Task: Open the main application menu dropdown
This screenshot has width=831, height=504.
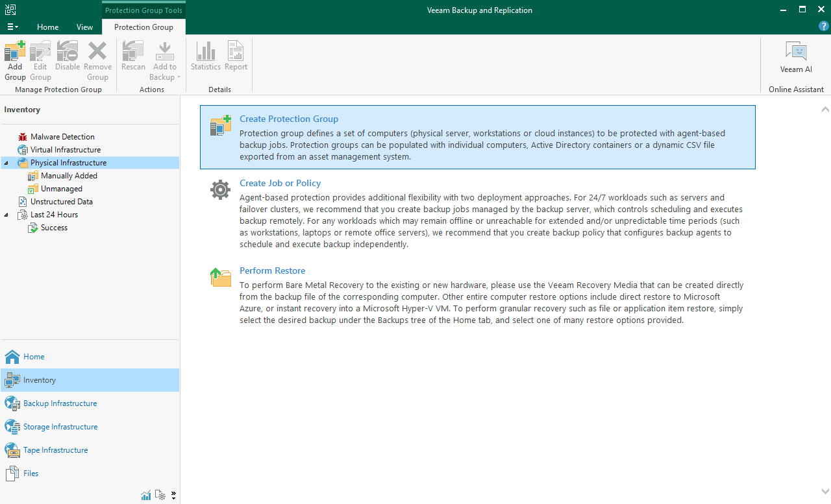Action: click(x=12, y=27)
